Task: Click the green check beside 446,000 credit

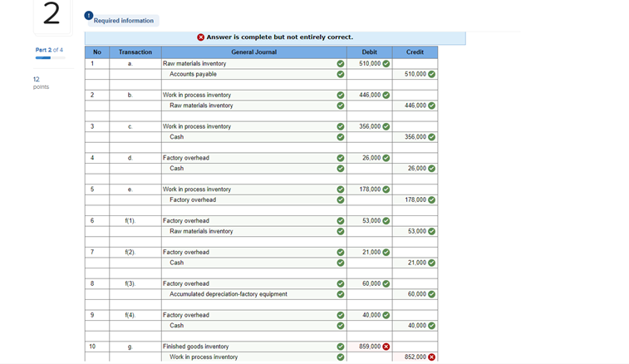Action: click(x=431, y=106)
